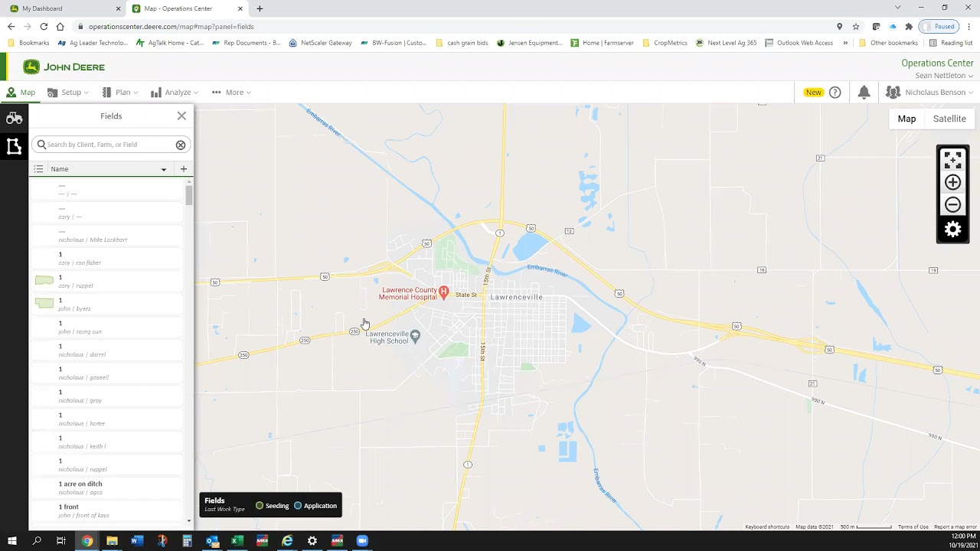Viewport: 980px width, 551px height.
Task: Open Word from taskbar
Action: [x=137, y=541]
